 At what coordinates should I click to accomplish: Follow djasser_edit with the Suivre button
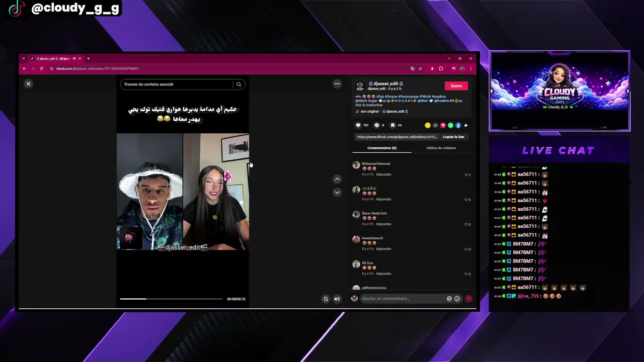[456, 86]
